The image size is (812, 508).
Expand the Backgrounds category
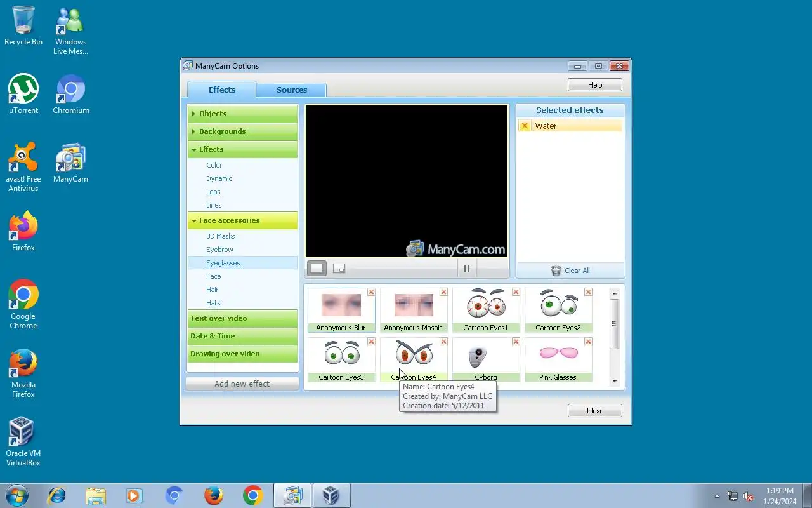pyautogui.click(x=242, y=131)
